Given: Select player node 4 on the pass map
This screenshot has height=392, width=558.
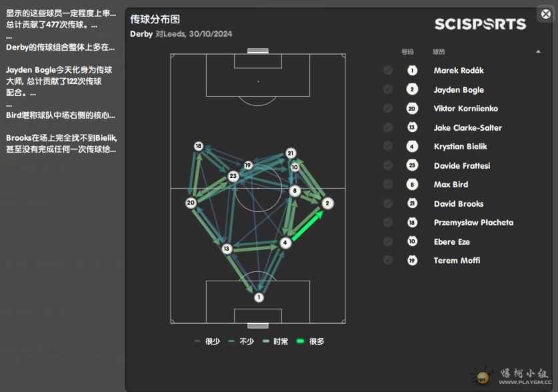Looking at the screenshot, I should tap(285, 243).
